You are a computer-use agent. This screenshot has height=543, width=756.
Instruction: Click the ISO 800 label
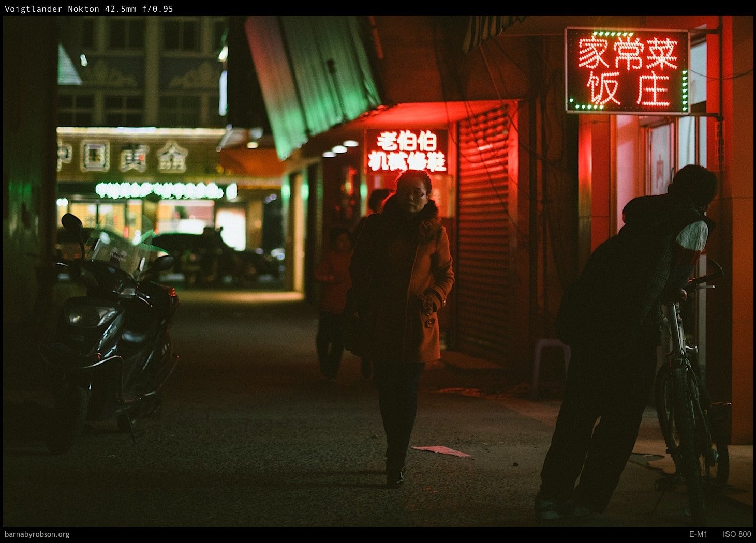pyautogui.click(x=736, y=534)
